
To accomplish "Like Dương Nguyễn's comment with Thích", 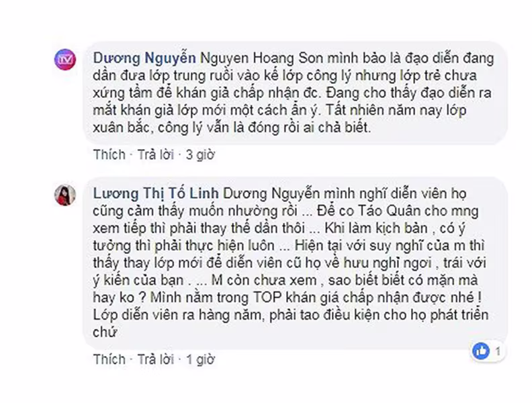I will pos(109,154).
